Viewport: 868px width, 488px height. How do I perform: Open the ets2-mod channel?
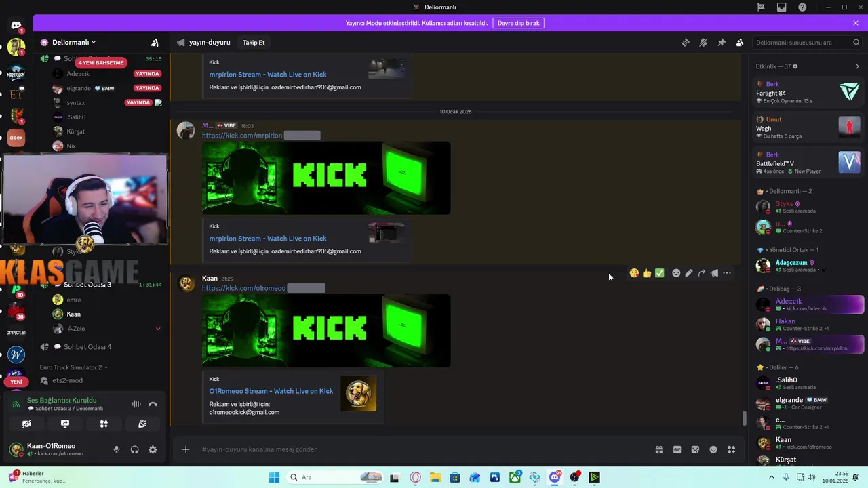(x=68, y=380)
